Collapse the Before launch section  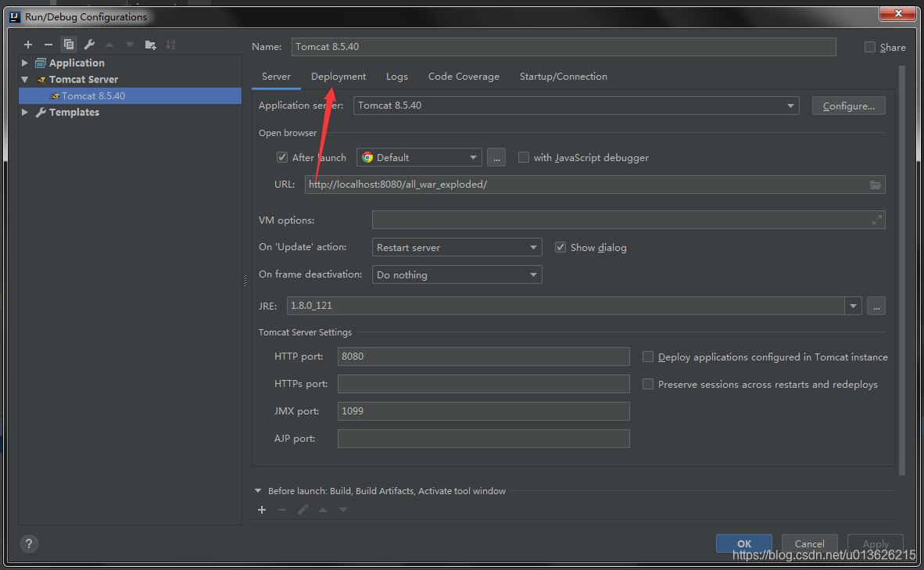[x=258, y=490]
